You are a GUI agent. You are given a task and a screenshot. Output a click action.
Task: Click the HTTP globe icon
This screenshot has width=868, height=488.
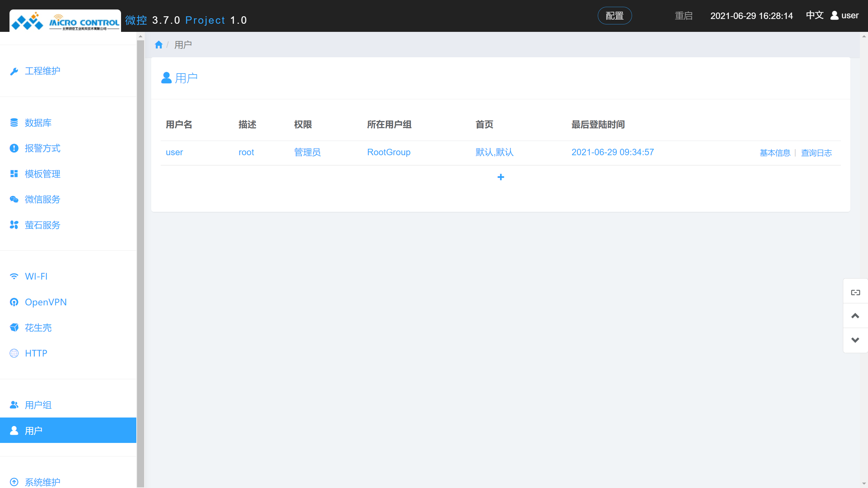(x=14, y=353)
